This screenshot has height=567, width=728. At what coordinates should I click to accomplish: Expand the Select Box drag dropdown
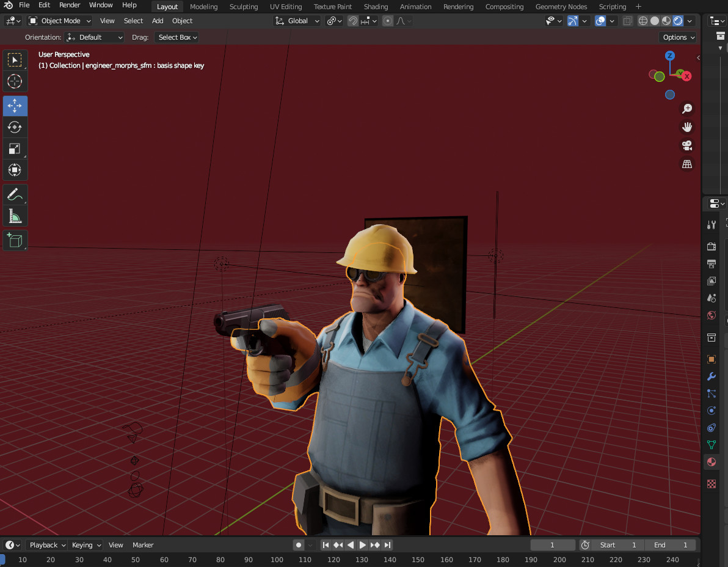coord(177,37)
